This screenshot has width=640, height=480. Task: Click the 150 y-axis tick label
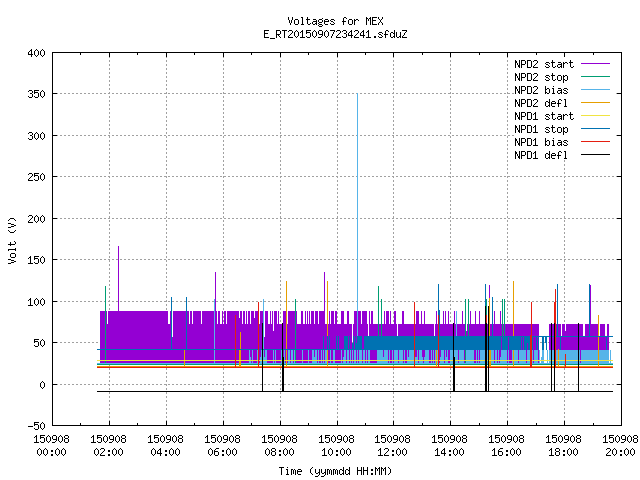click(x=36, y=260)
